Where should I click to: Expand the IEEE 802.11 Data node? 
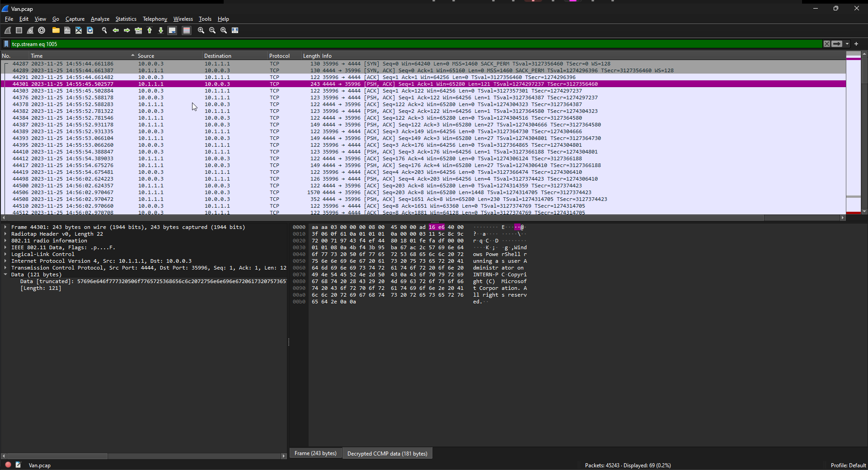(5, 247)
